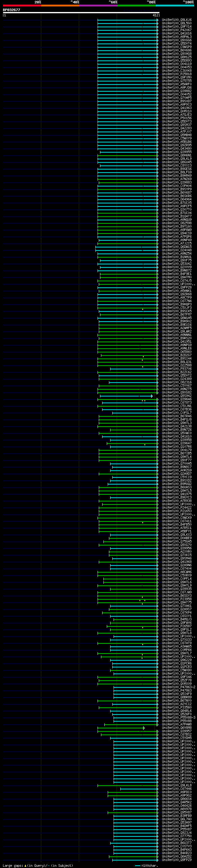This screenshot has width=197, height=868.
Task: Click the green ~80% identity legend segment
Action: (136, 6)
